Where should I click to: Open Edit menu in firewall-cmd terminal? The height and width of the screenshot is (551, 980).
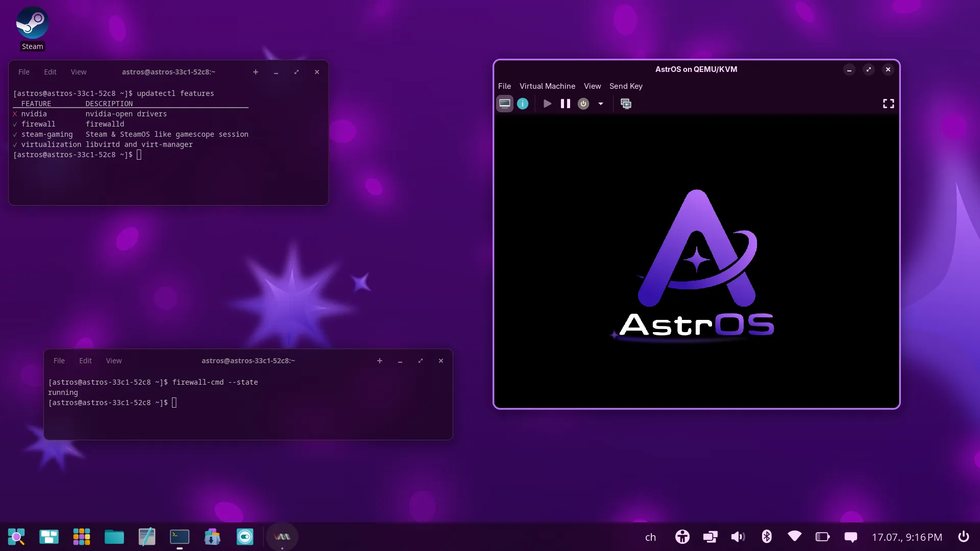[85, 361]
